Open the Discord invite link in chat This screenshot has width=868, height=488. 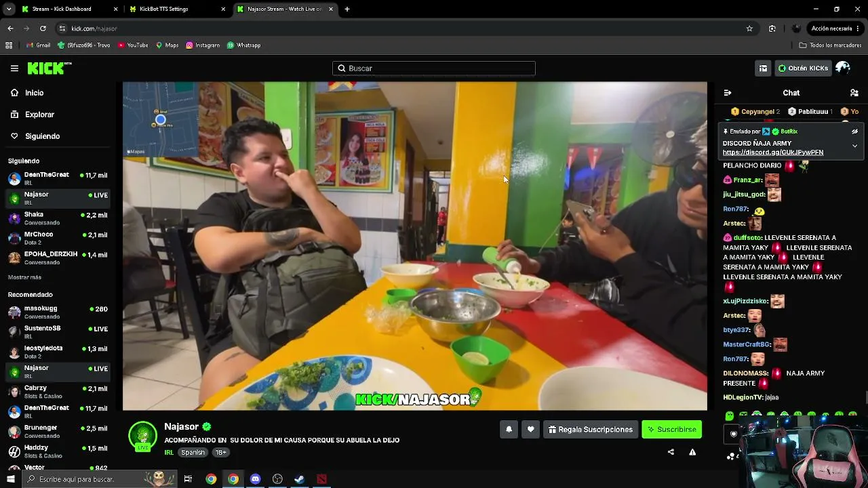coord(773,152)
